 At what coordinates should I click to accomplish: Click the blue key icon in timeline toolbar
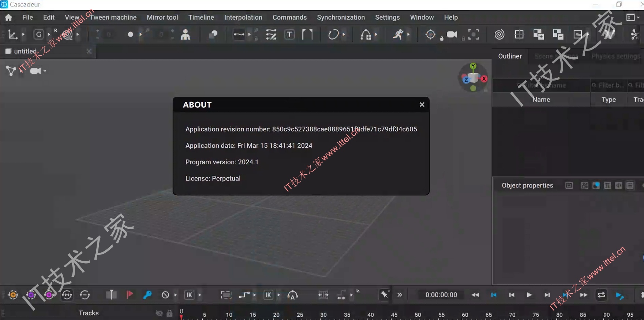pyautogui.click(x=147, y=295)
